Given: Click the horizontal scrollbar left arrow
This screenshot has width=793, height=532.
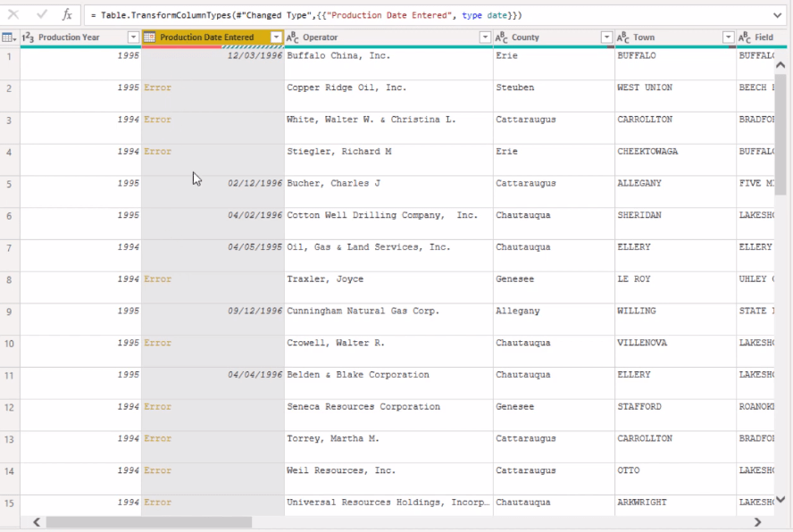Looking at the screenshot, I should [37, 522].
